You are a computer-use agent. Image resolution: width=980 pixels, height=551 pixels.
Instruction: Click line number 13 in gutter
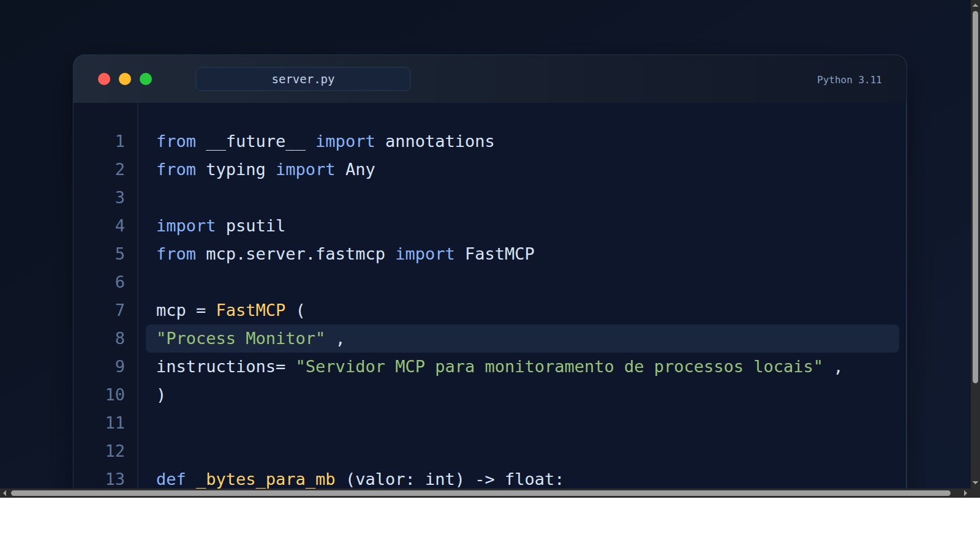tap(115, 479)
